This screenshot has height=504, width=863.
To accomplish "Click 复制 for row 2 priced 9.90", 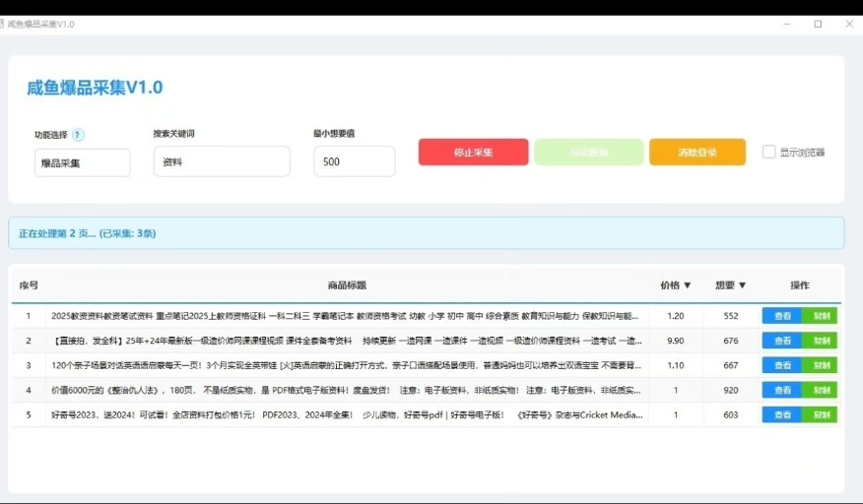I will (x=820, y=341).
